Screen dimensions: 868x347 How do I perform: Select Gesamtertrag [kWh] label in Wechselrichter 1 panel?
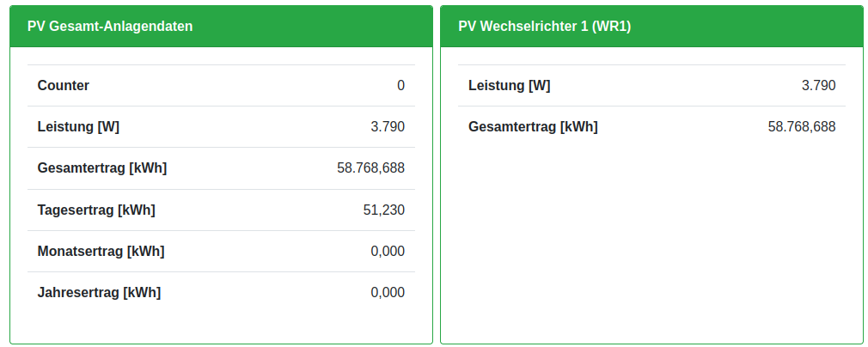533,127
